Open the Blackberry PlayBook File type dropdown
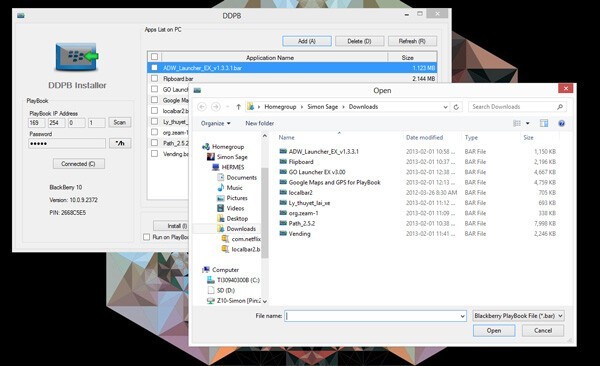Image resolution: width=600 pixels, height=366 pixels. coord(518,316)
